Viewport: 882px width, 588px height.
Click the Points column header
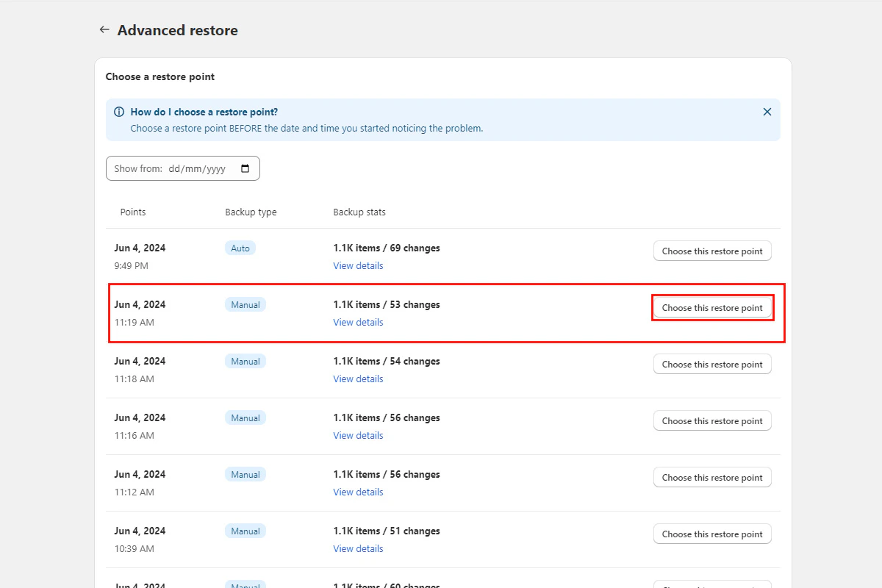click(133, 212)
